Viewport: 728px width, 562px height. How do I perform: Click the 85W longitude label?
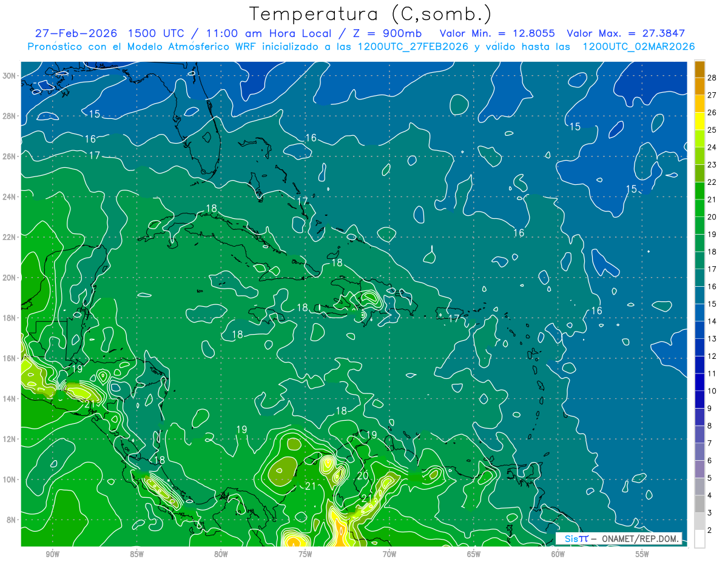[136, 554]
